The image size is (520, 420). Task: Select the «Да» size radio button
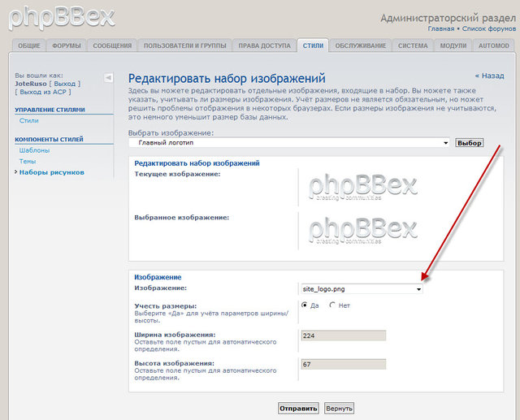[x=305, y=305]
